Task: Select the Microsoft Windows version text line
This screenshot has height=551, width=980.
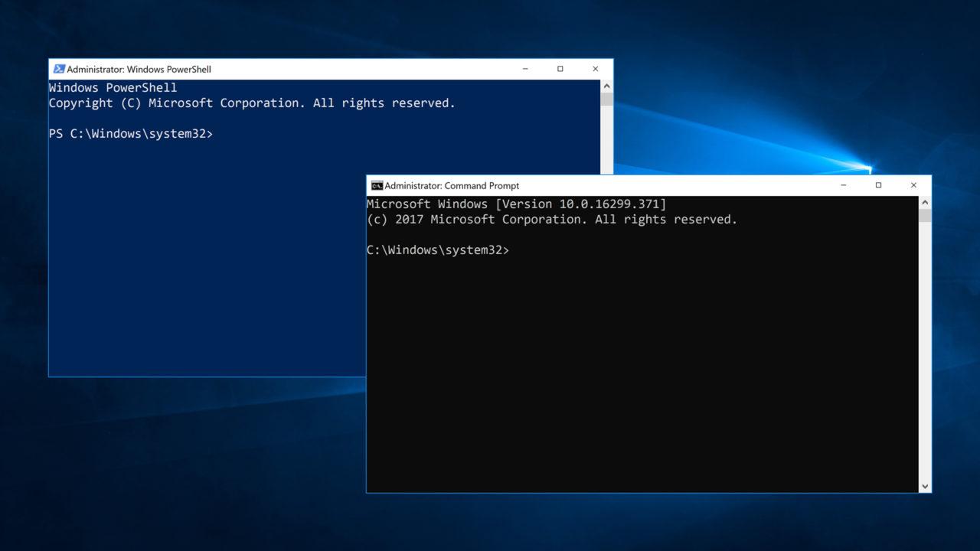Action: tap(517, 204)
